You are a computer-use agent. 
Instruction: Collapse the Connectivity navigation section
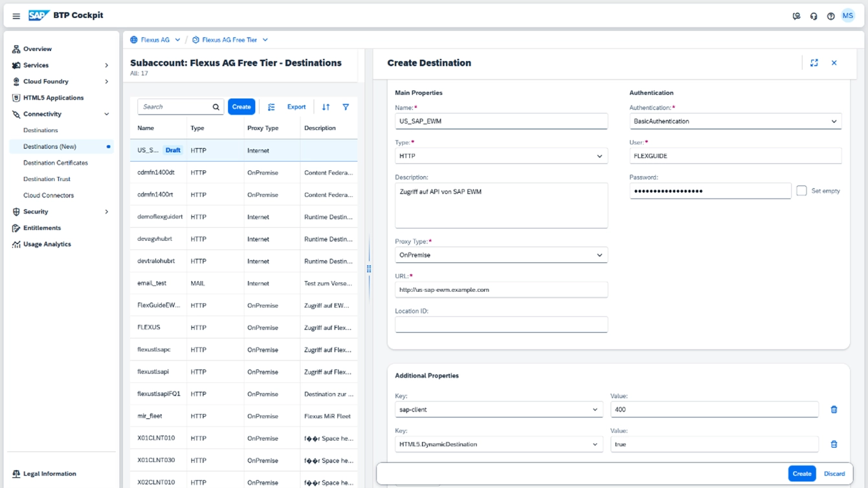tap(107, 114)
